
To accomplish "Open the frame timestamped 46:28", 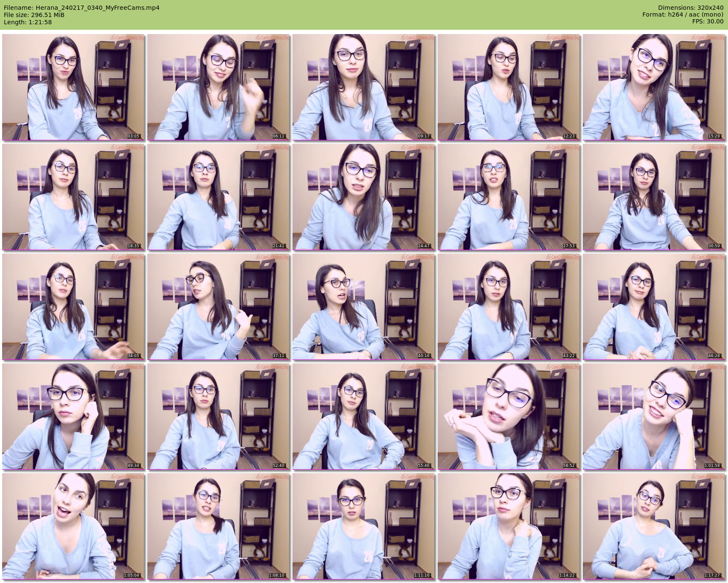I will click(654, 307).
